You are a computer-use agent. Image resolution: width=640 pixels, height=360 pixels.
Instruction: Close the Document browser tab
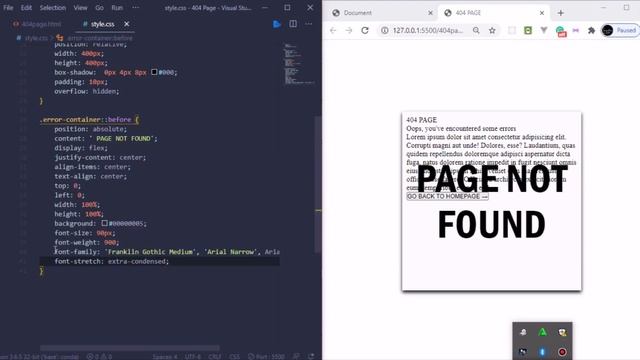[430, 13]
